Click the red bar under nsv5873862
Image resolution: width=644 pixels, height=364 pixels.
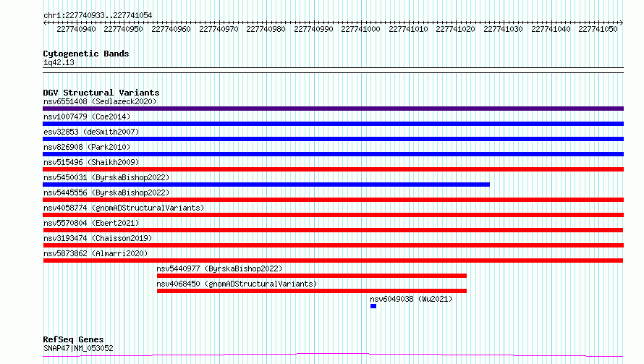point(333,261)
